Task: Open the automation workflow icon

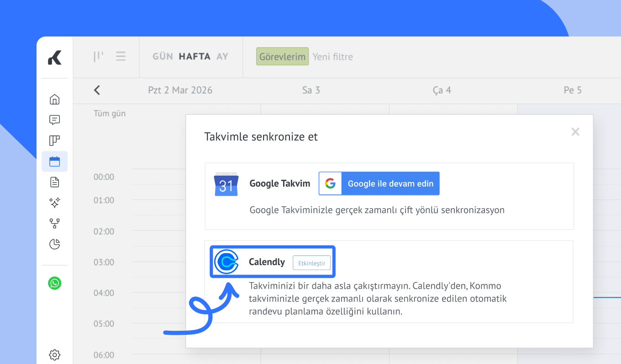Action: [x=54, y=224]
